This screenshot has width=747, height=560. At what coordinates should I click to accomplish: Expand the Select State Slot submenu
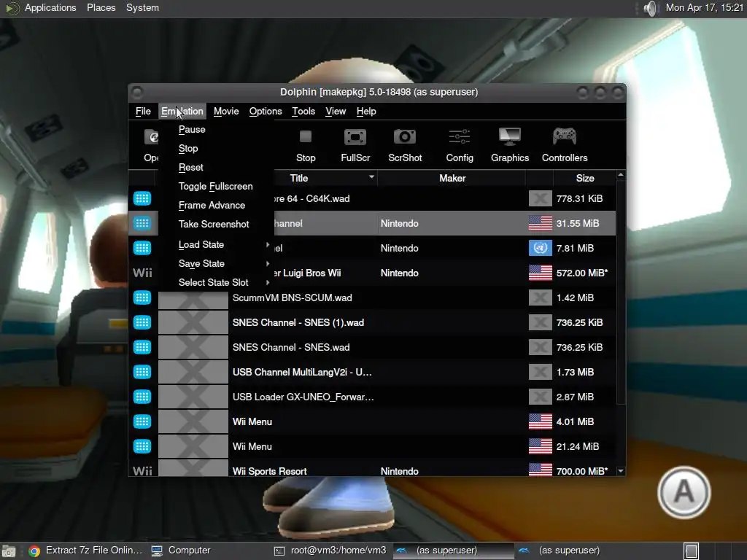pos(217,283)
